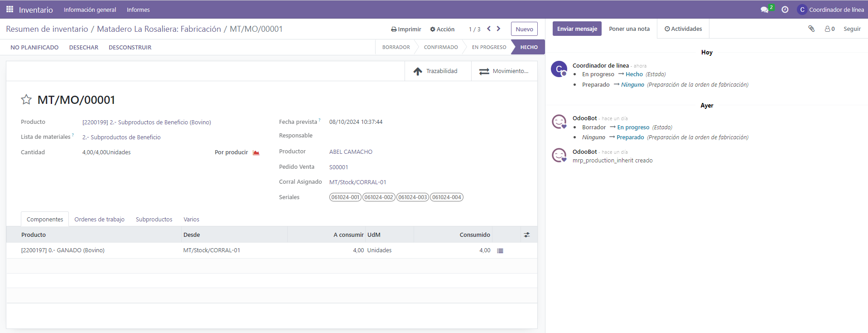The width and height of the screenshot is (868, 333).
Task: Switch to the Componentes tab
Action: (45, 219)
